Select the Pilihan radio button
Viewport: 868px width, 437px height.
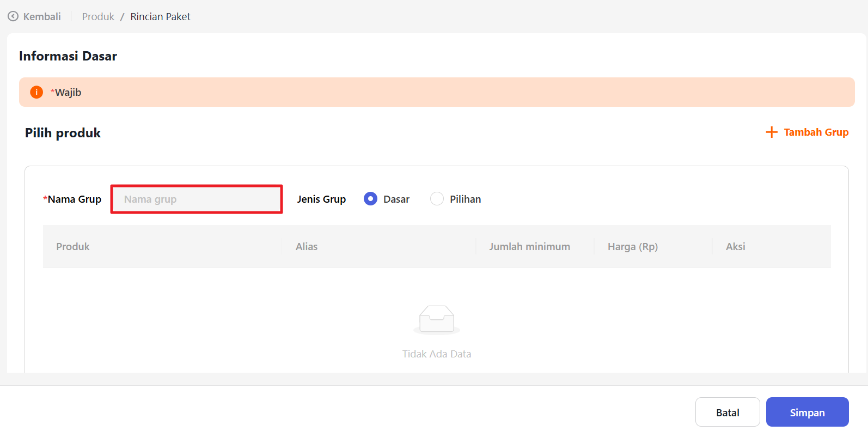[437, 199]
